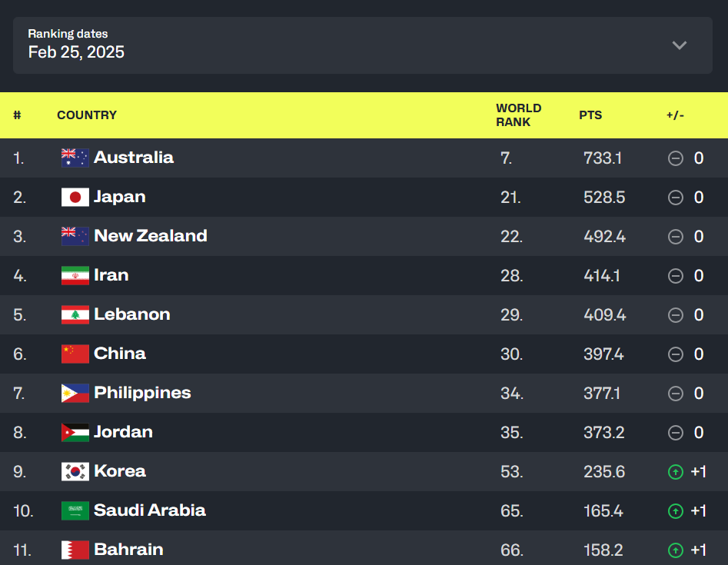Click the Australia flag icon
Image resolution: width=728 pixels, height=565 pixels.
(75, 158)
